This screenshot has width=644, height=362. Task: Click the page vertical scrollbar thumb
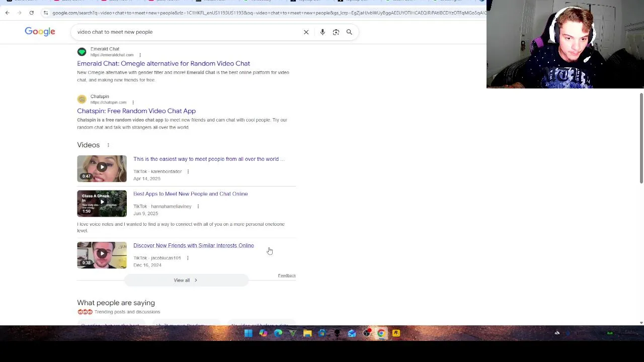641,138
